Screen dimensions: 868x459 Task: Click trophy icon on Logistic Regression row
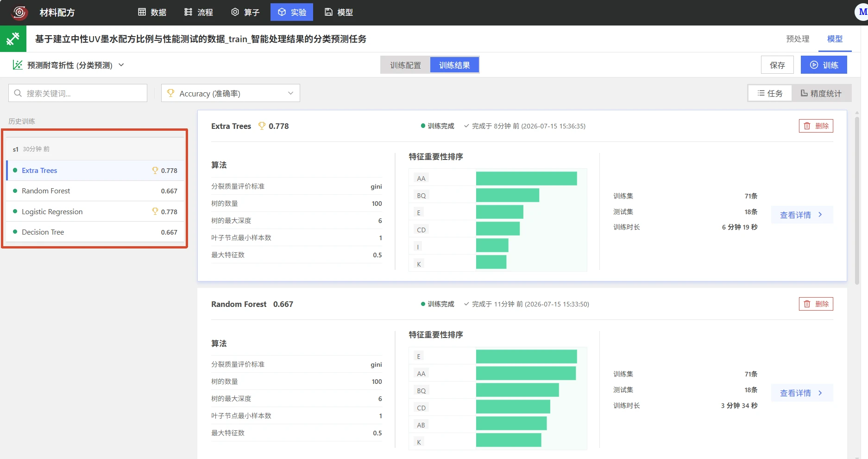pyautogui.click(x=155, y=211)
